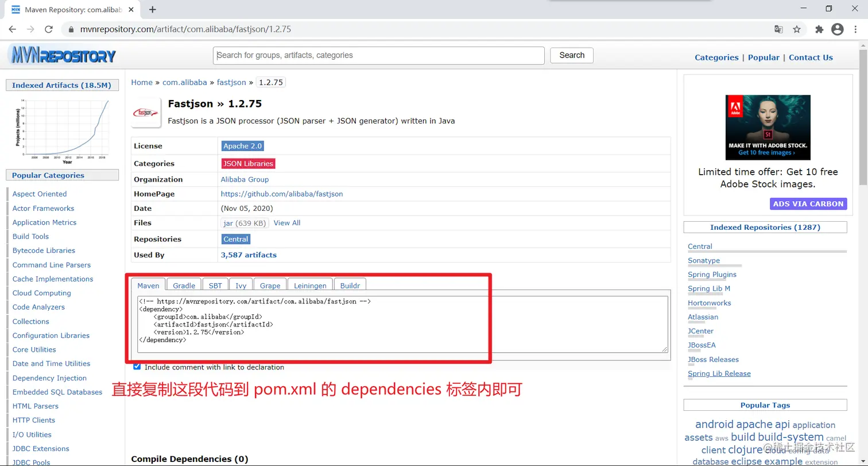Open Cloud Computing category
This screenshot has width=868, height=466.
pyautogui.click(x=42, y=293)
